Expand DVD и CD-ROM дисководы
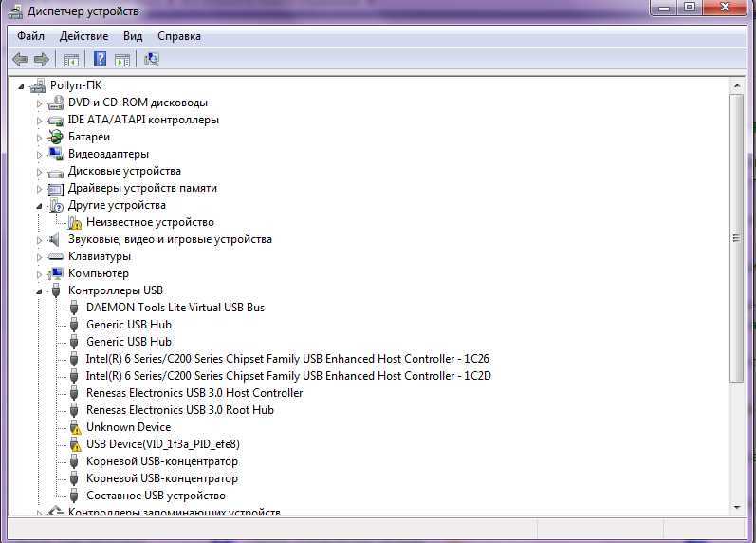Viewport: 756px width, 543px height. tap(40, 103)
